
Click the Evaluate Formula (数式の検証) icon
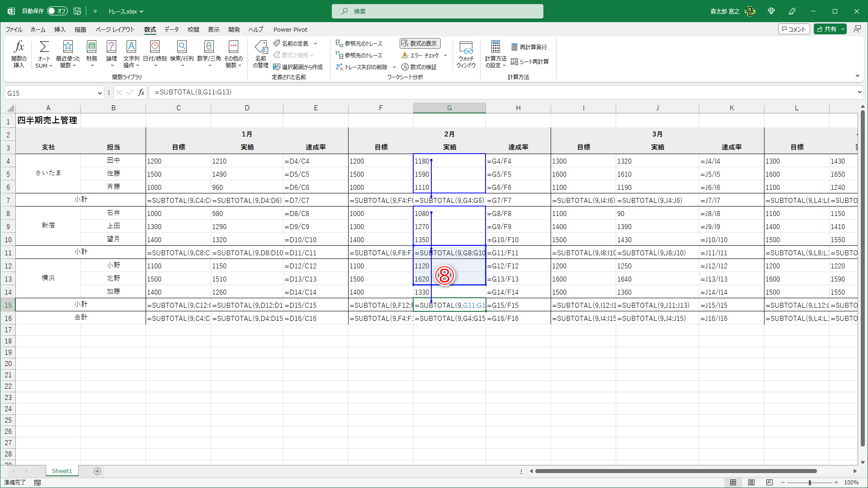[419, 67]
